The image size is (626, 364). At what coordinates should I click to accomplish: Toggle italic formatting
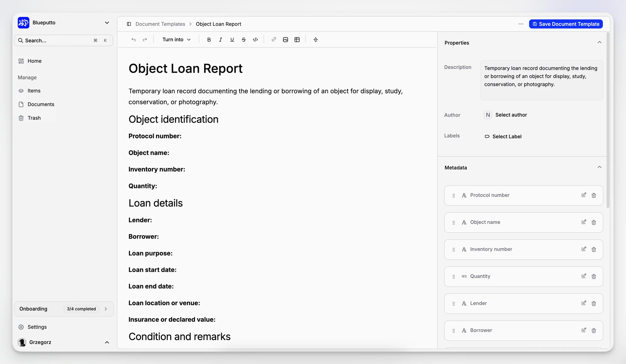point(220,40)
